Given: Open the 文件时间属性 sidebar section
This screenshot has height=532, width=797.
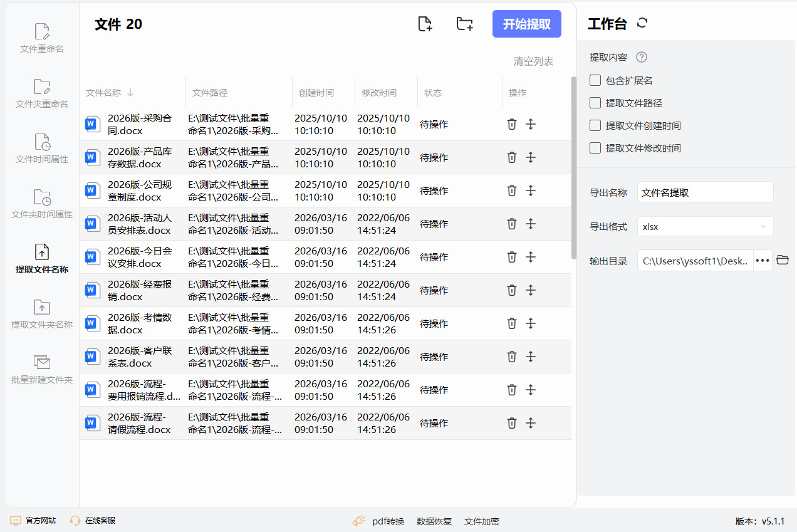Looking at the screenshot, I should pyautogui.click(x=42, y=148).
